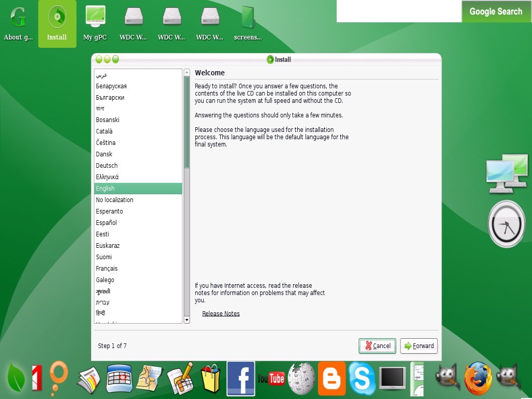Screen dimensions: 532x399
Task: Choose ગુજરાતી from the language list
Action: tap(138, 291)
